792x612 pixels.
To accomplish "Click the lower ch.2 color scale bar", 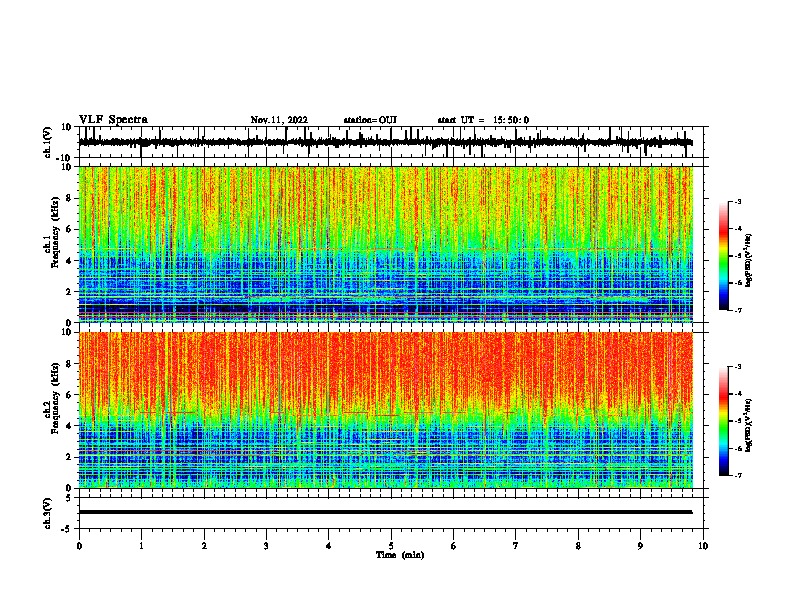I will tap(724, 421).
